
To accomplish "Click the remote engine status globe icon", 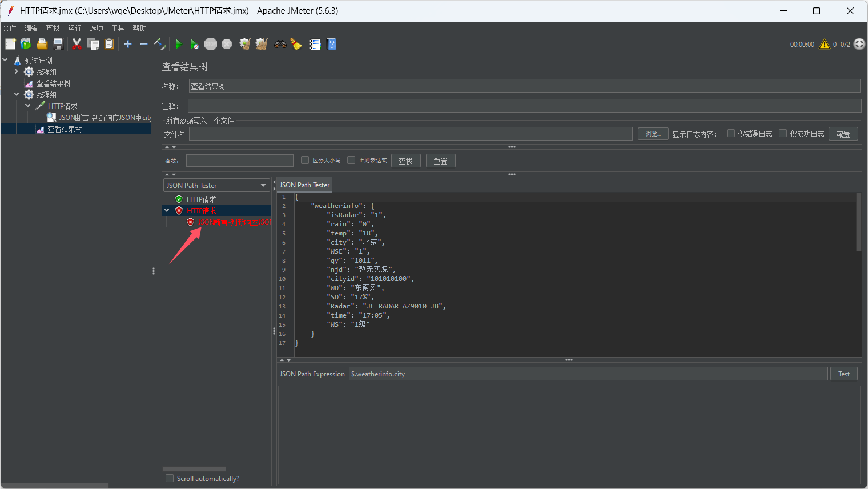I will click(x=859, y=44).
